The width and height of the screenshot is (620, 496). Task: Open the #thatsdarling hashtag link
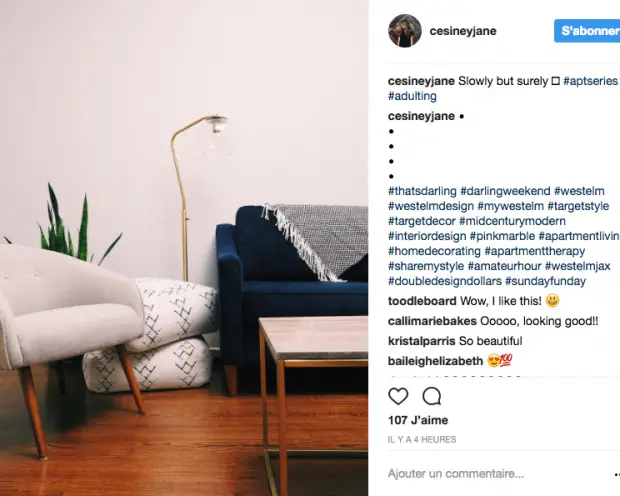click(422, 191)
